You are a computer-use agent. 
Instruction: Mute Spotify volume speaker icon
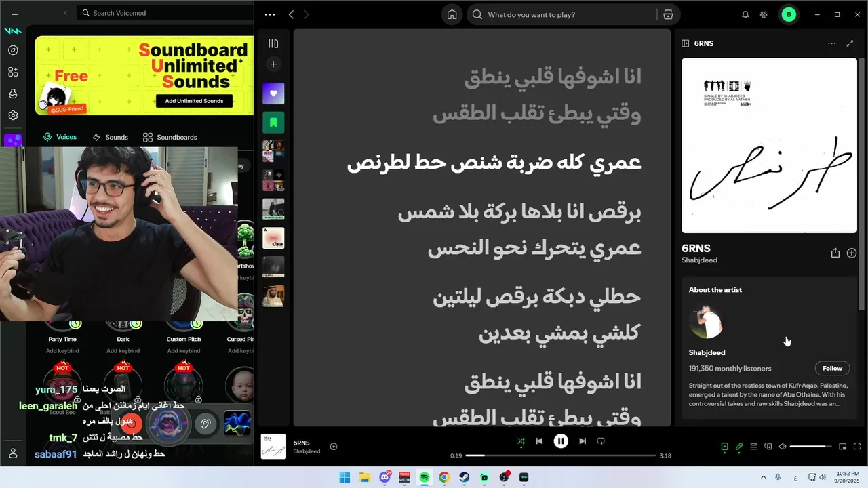tap(783, 447)
